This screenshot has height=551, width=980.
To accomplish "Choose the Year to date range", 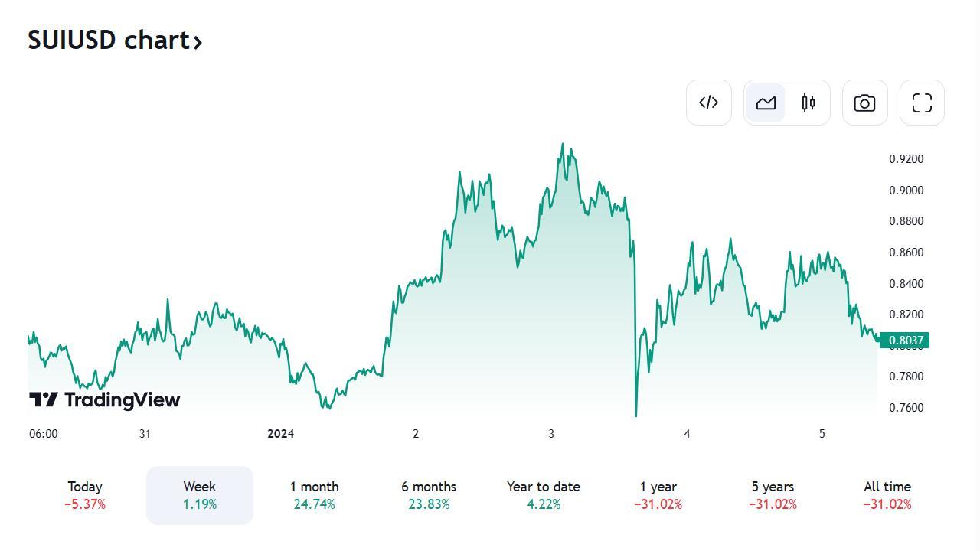I will click(544, 495).
